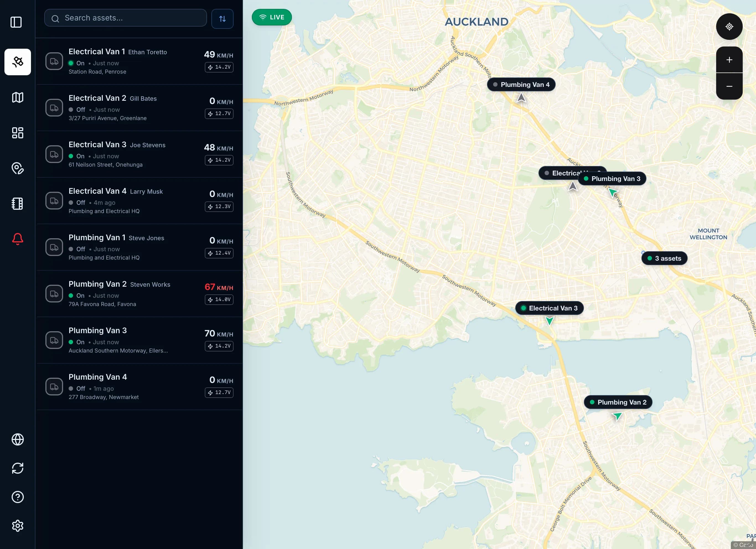The height and width of the screenshot is (549, 756).
Task: Click the red 67 KM/H speed reading
Action: click(x=219, y=287)
